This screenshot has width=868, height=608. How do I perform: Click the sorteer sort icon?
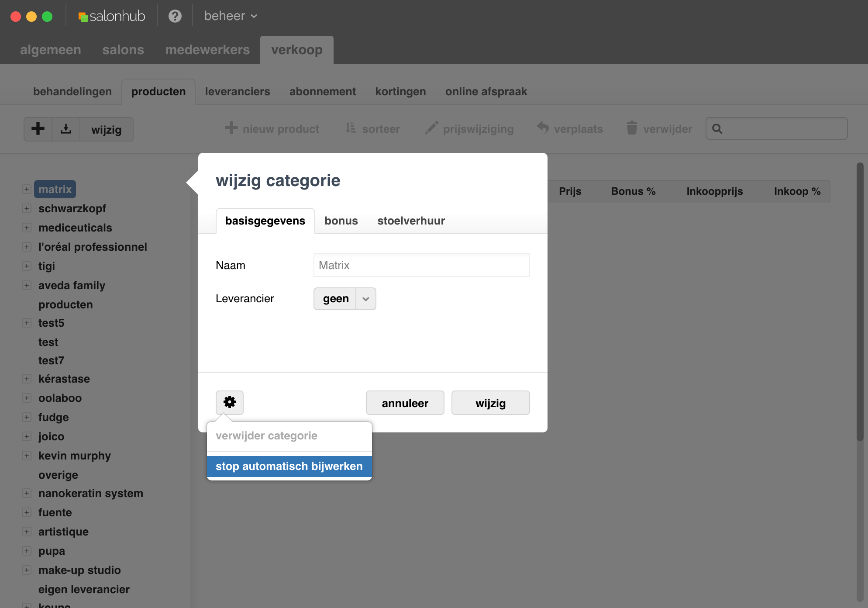pyautogui.click(x=351, y=128)
